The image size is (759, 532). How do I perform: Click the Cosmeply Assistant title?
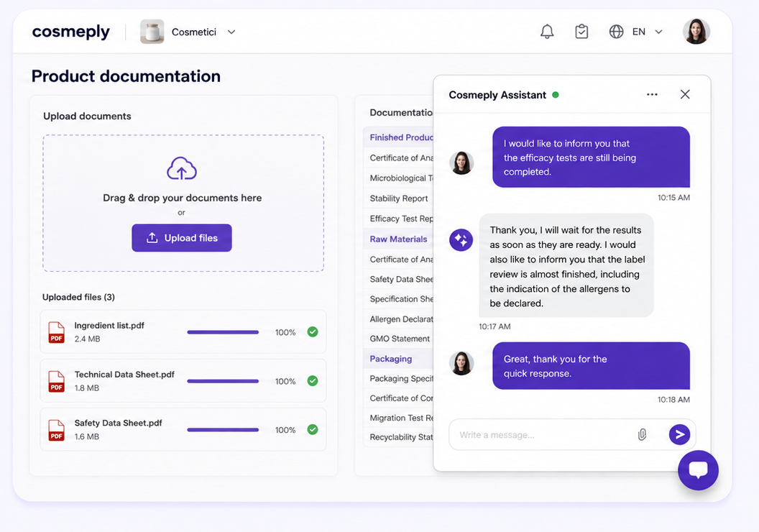497,95
